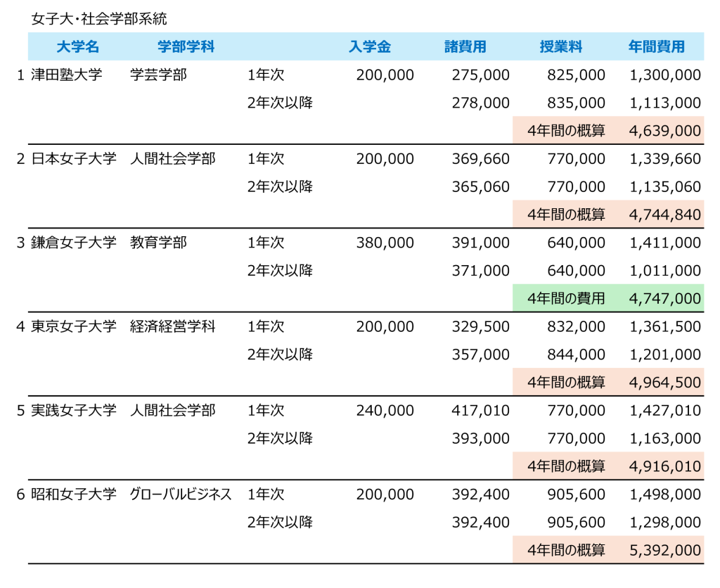Click the 授業料 column header
Viewport: 720px width, 588px height.
click(560, 46)
